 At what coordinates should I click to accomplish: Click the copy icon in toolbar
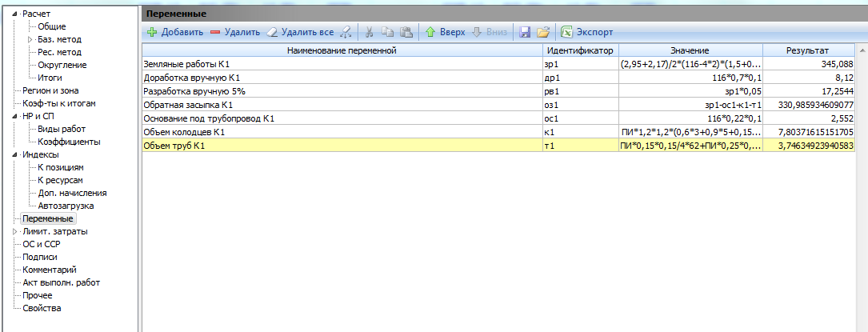coord(388,33)
